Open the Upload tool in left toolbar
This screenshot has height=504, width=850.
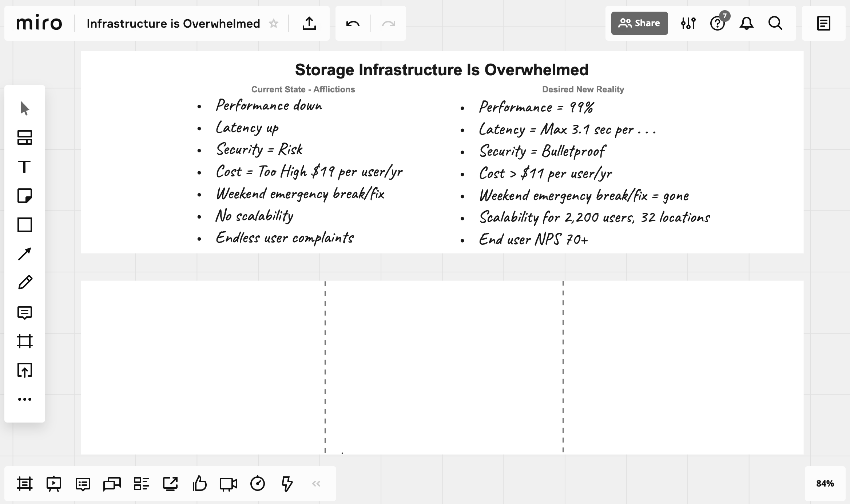pos(25,370)
